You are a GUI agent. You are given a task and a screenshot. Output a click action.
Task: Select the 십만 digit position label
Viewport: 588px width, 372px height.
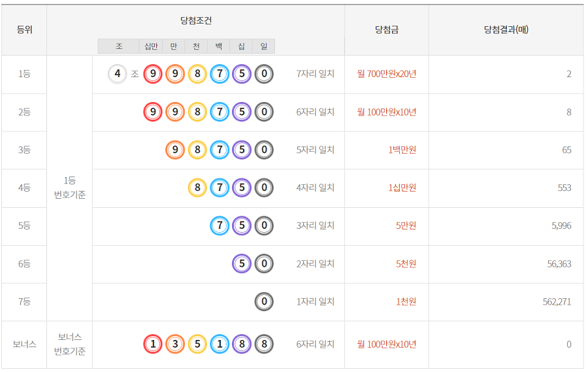point(151,46)
